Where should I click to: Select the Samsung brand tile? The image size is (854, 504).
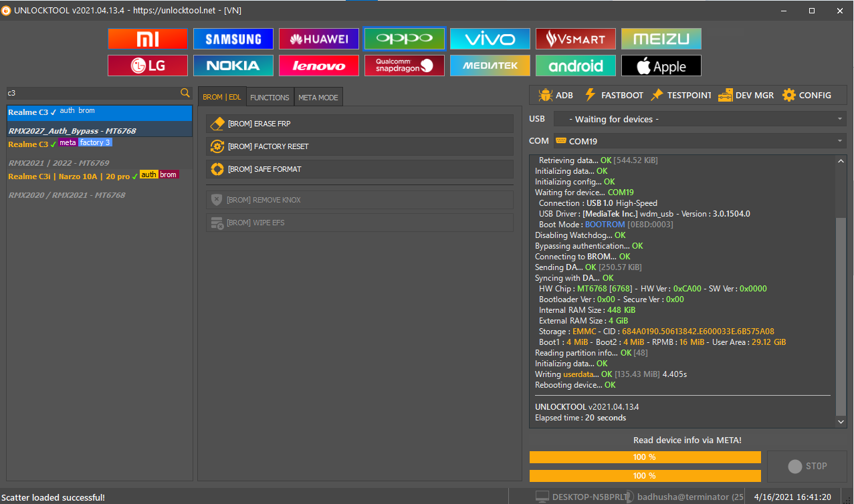click(x=233, y=39)
